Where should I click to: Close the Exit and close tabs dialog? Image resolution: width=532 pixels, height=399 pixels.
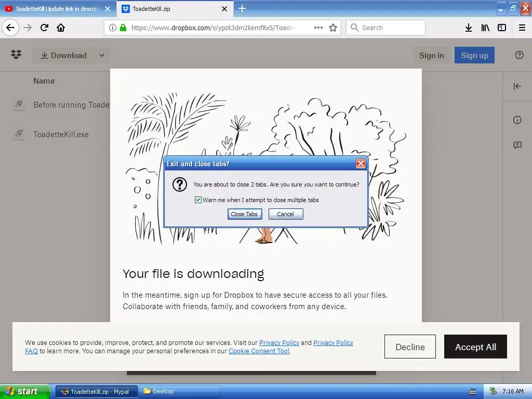click(361, 164)
